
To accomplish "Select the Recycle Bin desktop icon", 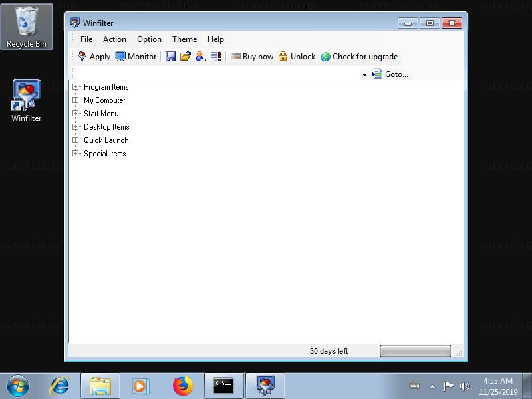I will tap(27, 27).
